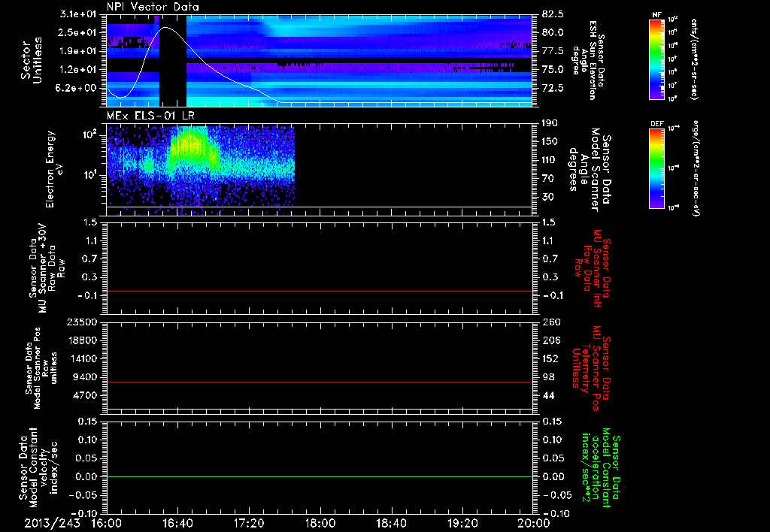Click the white sun elevation curve peak
The width and height of the screenshot is (770, 532).
165,28
